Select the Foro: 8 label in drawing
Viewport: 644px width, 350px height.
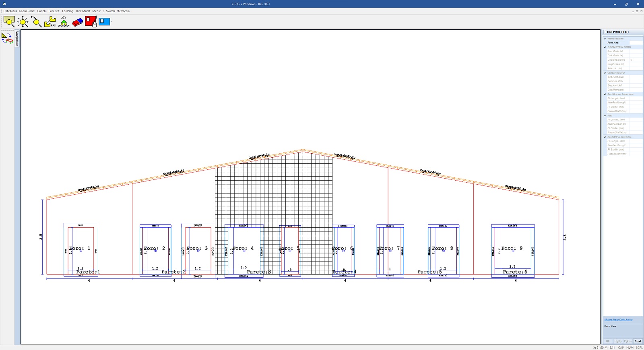pyautogui.click(x=442, y=249)
